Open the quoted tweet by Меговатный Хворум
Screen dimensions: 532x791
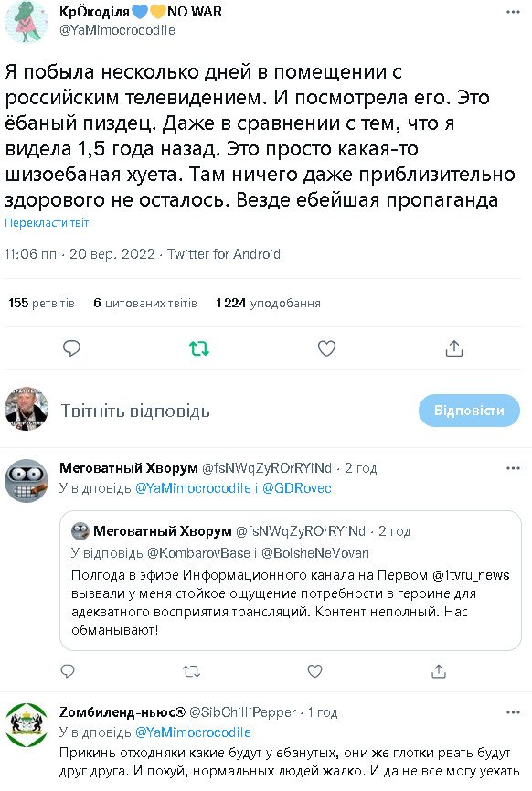click(x=291, y=581)
